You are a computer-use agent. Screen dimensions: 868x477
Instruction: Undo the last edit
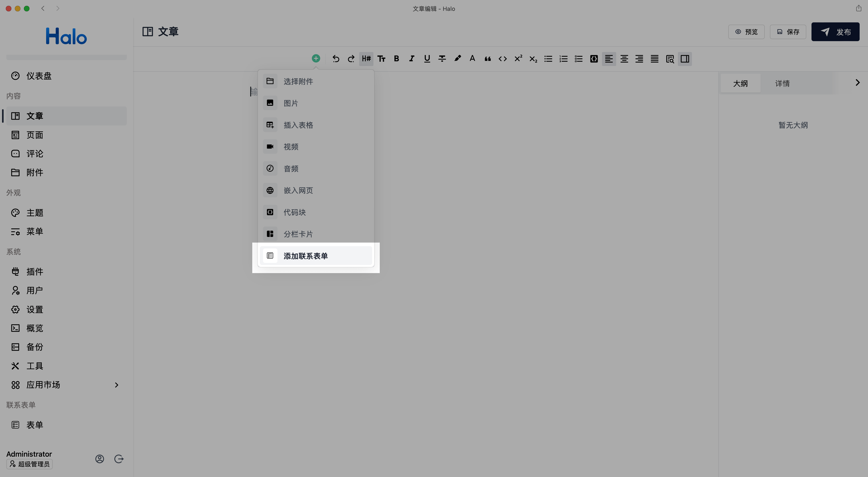[x=336, y=59]
